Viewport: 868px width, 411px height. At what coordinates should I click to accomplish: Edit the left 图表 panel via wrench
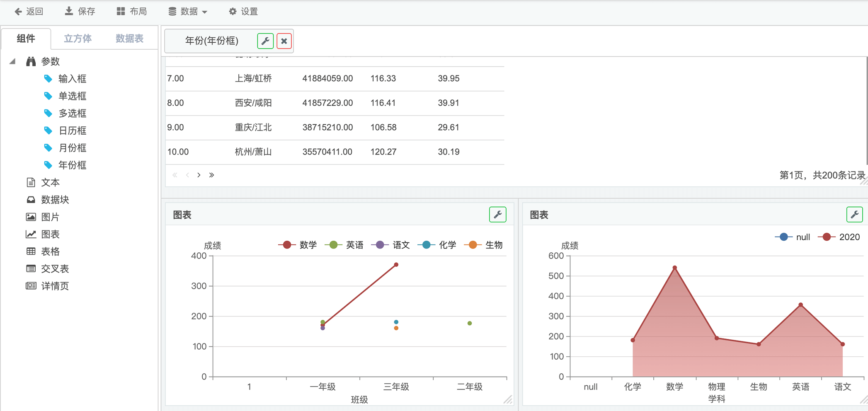(497, 215)
